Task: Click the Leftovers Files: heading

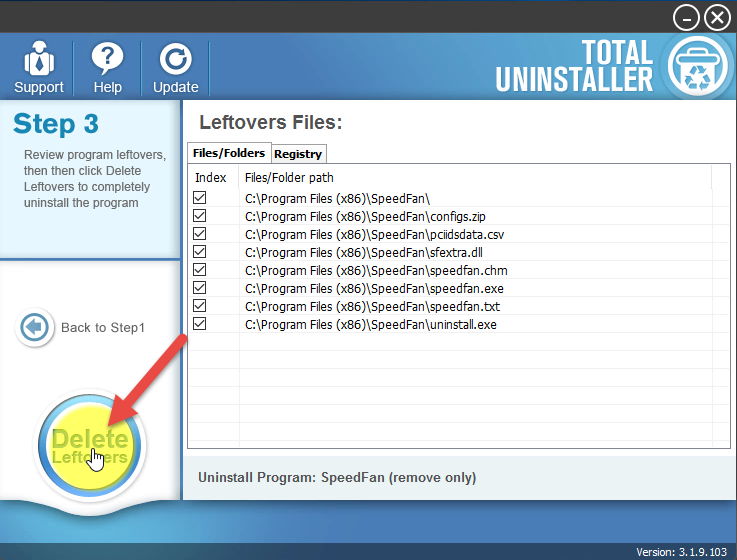Action: [271, 122]
